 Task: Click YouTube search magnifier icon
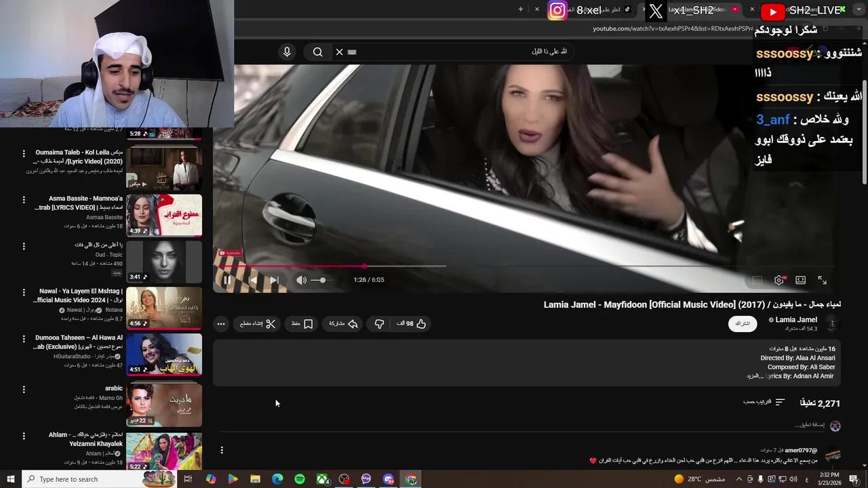click(318, 52)
